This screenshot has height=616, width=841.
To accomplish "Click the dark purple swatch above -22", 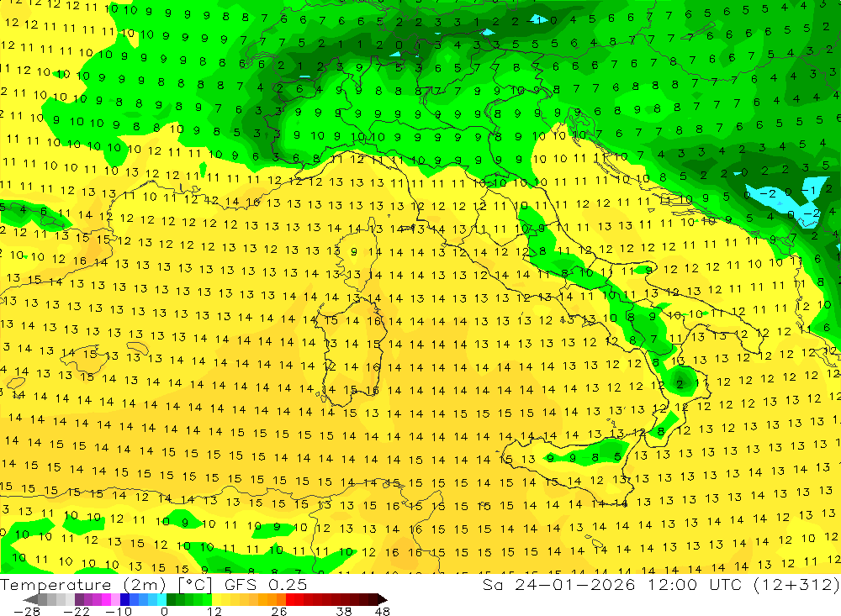I will click(x=79, y=599).
